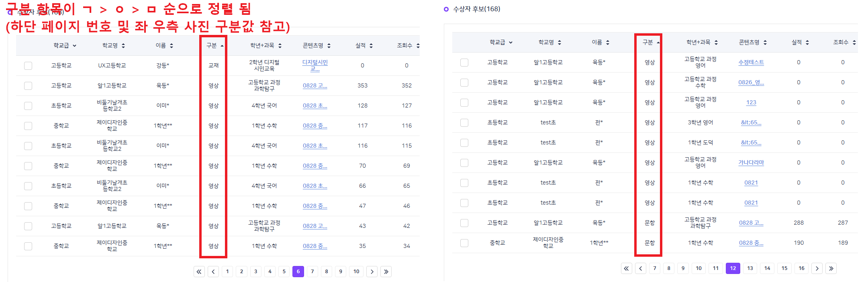
Task: Click next page arrow in right pagination
Action: (817, 268)
